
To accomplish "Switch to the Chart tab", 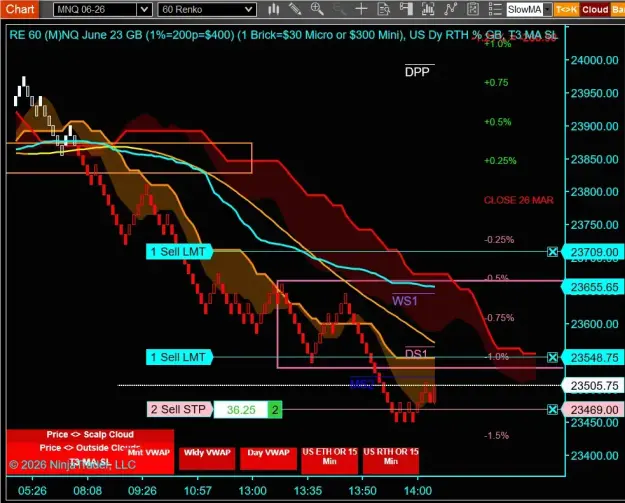I will 20,9.
